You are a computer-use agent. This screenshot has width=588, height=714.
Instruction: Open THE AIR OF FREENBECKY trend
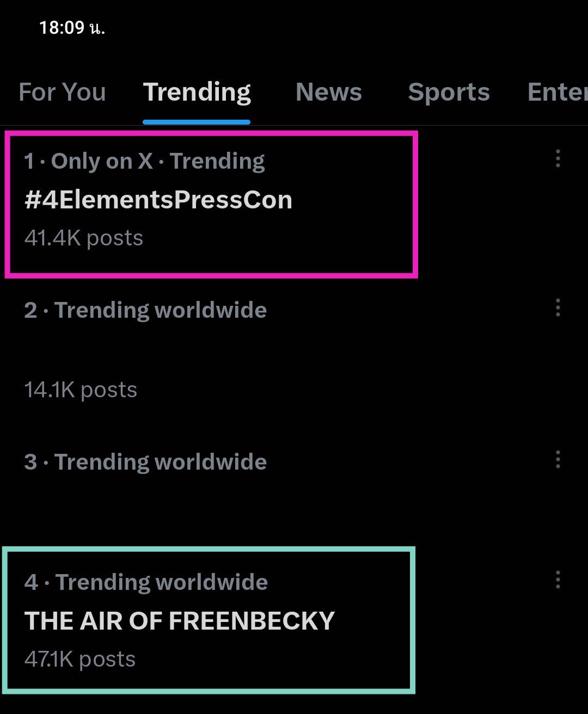(179, 621)
